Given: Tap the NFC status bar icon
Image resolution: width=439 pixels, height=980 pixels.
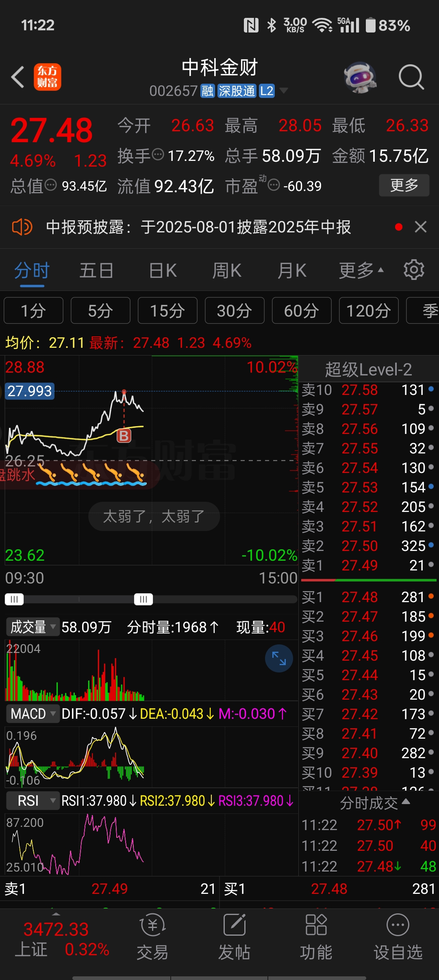Looking at the screenshot, I should 251,25.
